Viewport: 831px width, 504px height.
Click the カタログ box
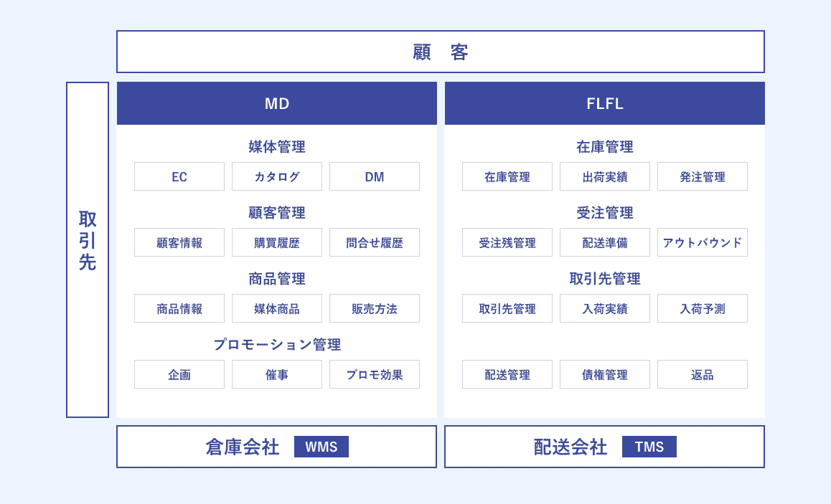277,176
